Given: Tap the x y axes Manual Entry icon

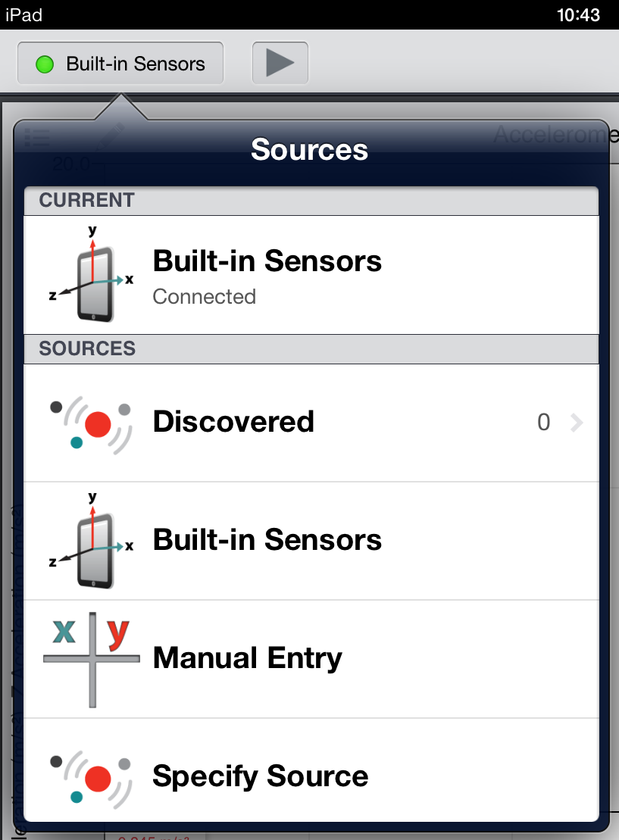Looking at the screenshot, I should pos(92,660).
